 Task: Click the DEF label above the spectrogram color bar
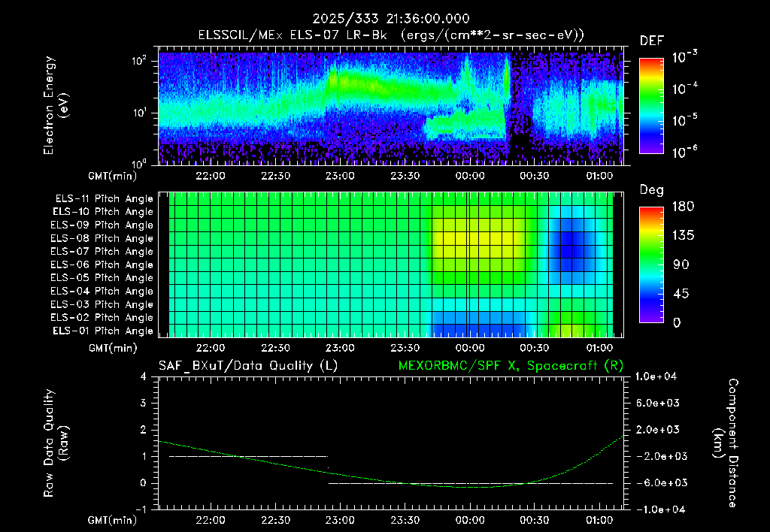[651, 41]
